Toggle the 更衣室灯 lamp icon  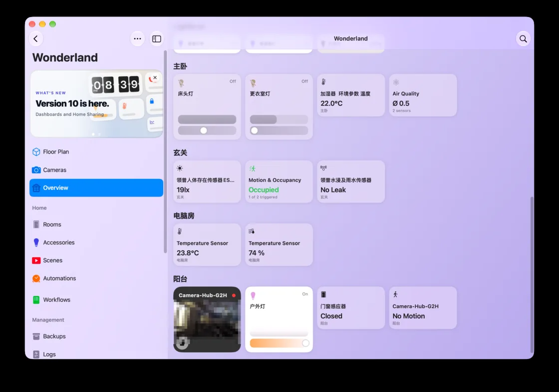click(x=253, y=83)
